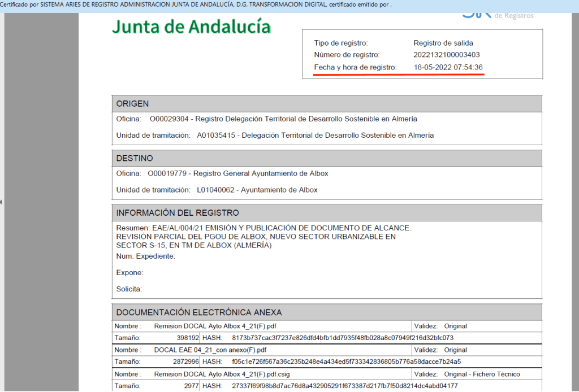
Task: Click the INFORMACIÓN DEL REGISTRO header
Action: point(178,213)
